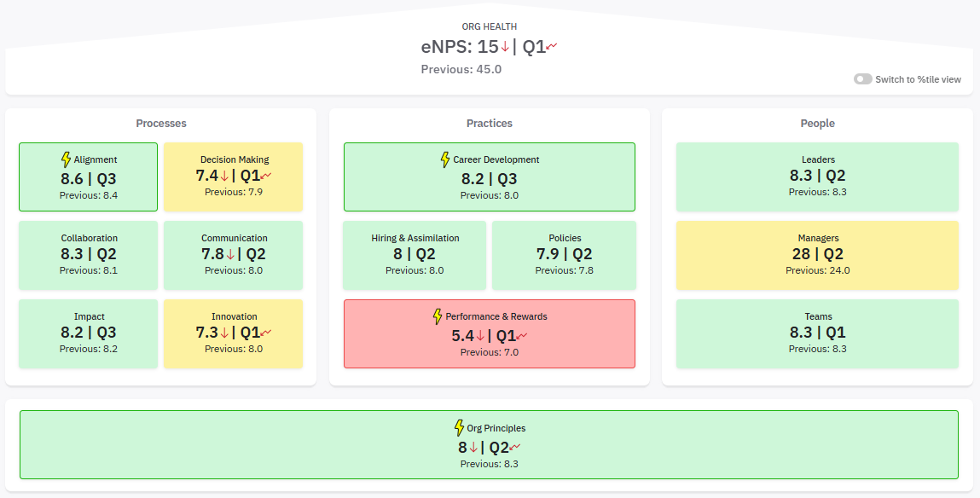980x498 pixels.
Task: Click the trend icon on Innovation tile
Action: [x=266, y=333]
